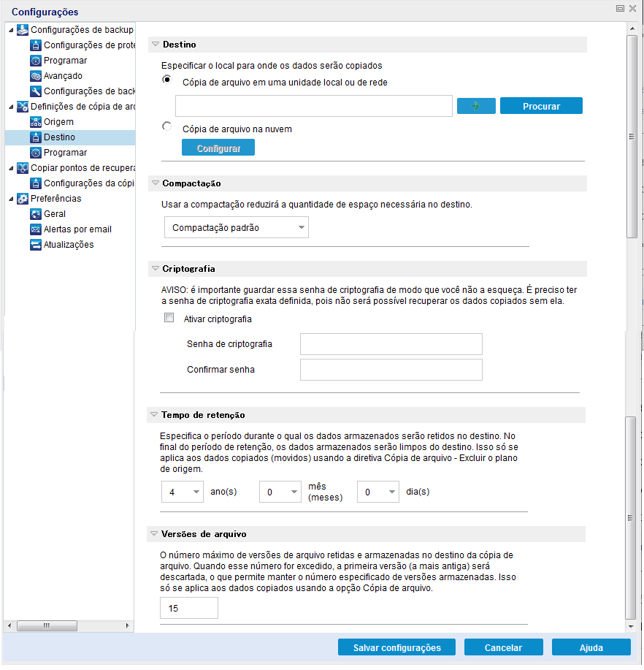Click the Preferências gear icon

pos(22,199)
